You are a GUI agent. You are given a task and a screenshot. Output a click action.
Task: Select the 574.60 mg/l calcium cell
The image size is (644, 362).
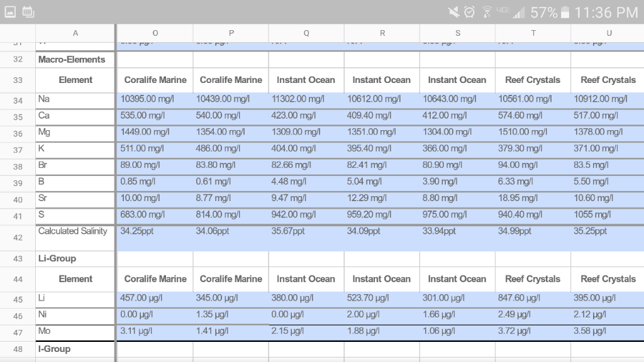(x=533, y=118)
